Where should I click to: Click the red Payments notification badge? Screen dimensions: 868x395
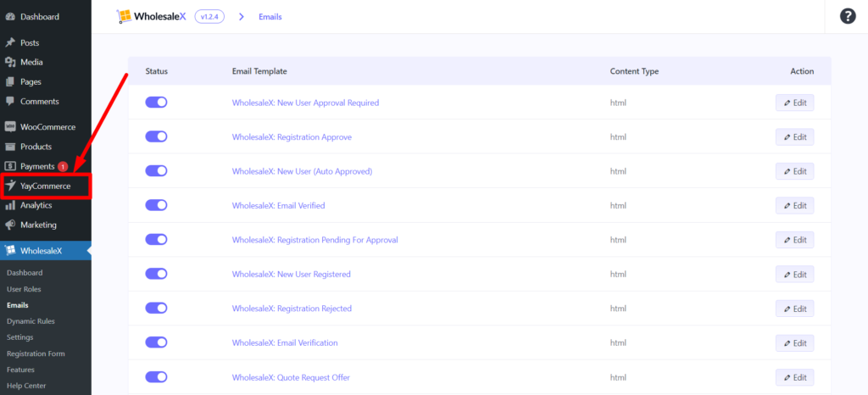[63, 166]
